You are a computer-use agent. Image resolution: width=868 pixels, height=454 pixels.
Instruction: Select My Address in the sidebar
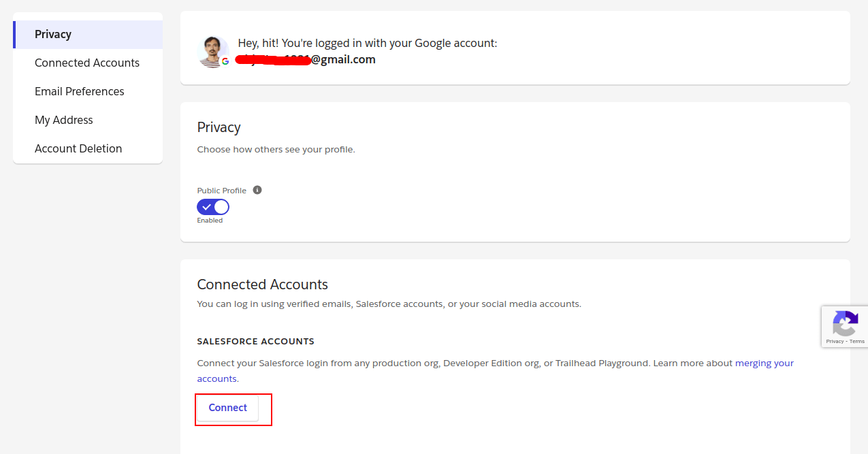pos(63,120)
